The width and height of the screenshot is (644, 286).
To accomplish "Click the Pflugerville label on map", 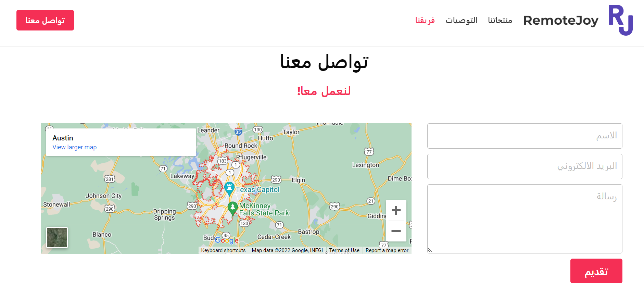I will coord(251,157).
